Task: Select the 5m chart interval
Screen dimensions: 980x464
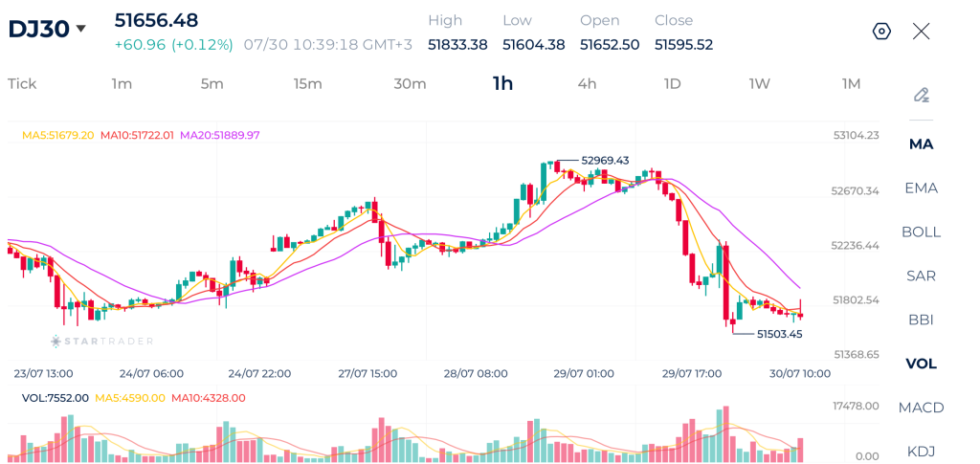Action: pos(212,83)
